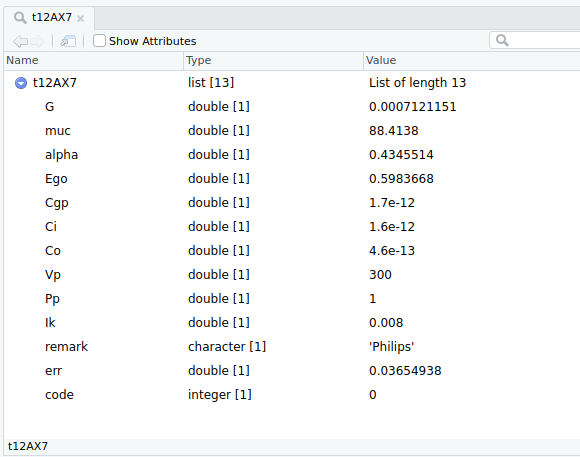Click the 'double [1]' type in muc row

click(219, 131)
